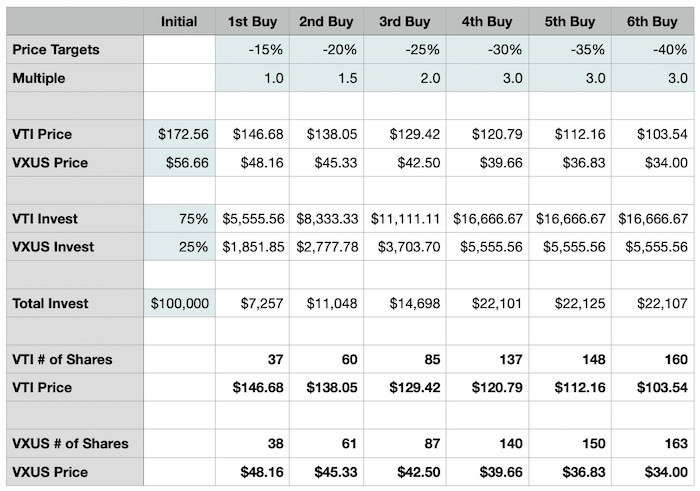
Task: Select the $100,000 Total Invest cell
Action: (x=179, y=303)
